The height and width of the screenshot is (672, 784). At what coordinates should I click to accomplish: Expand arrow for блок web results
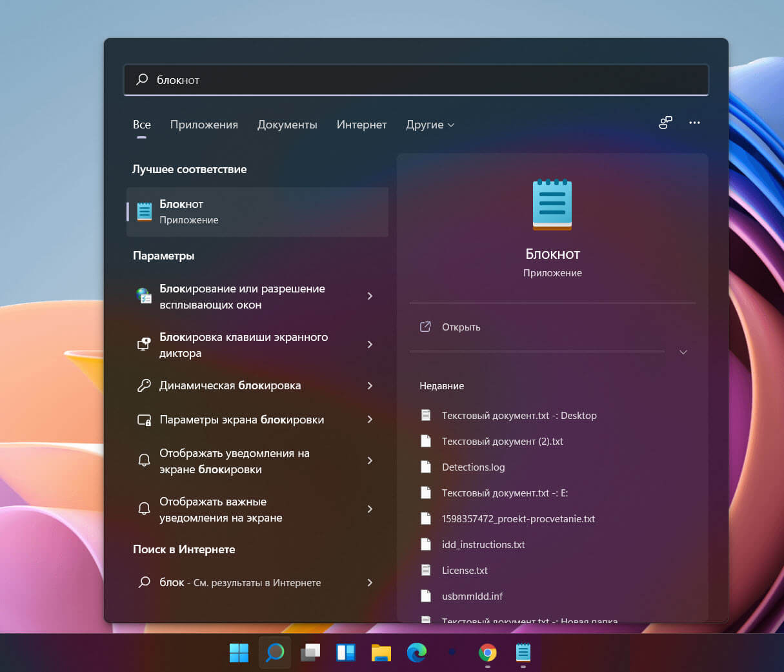pyautogui.click(x=370, y=582)
